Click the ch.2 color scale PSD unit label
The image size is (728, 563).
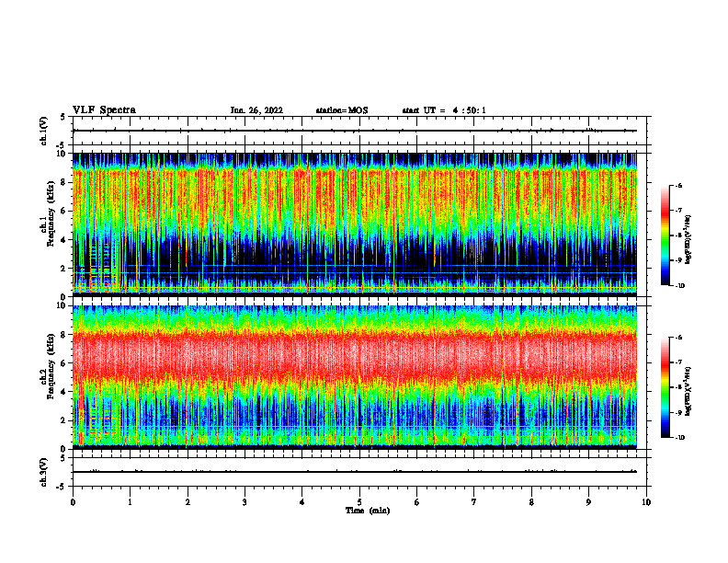click(x=688, y=391)
